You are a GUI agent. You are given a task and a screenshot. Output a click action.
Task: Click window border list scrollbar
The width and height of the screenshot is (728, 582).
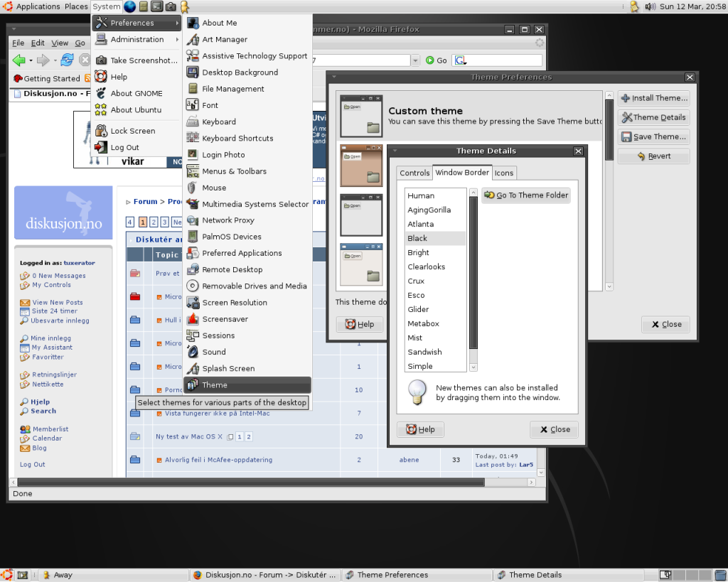pyautogui.click(x=473, y=272)
